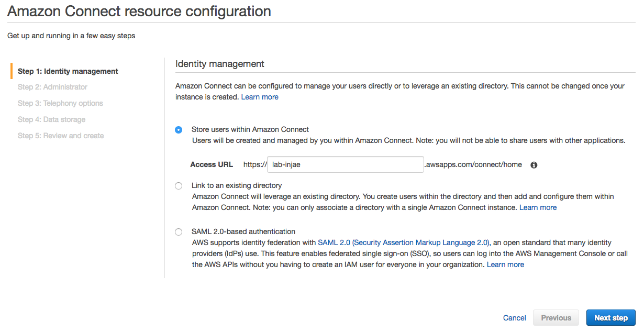Viewport: 644px width, 332px height.
Task: Enable the SAML 2.0-based authentication radio button
Action: pyautogui.click(x=179, y=232)
